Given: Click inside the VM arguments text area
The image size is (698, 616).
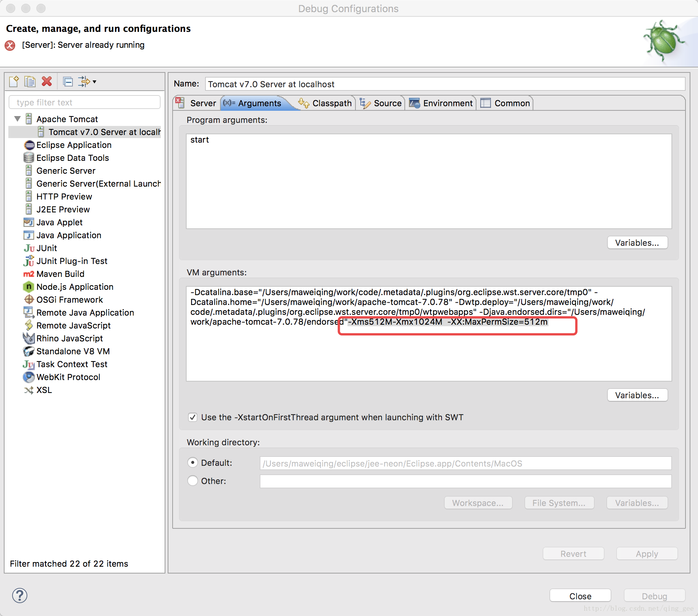Looking at the screenshot, I should 429,334.
